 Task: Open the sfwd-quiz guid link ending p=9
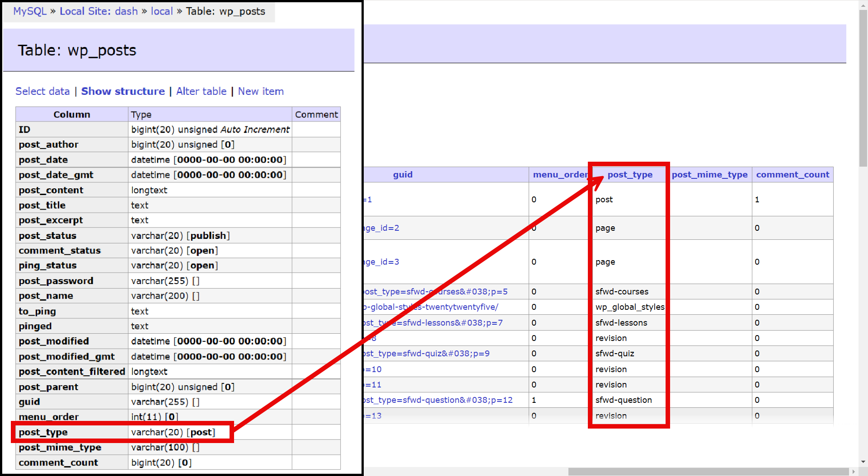point(427,354)
